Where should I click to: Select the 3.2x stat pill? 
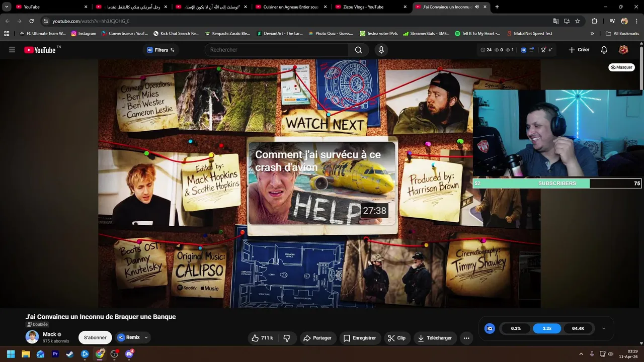pos(547,328)
